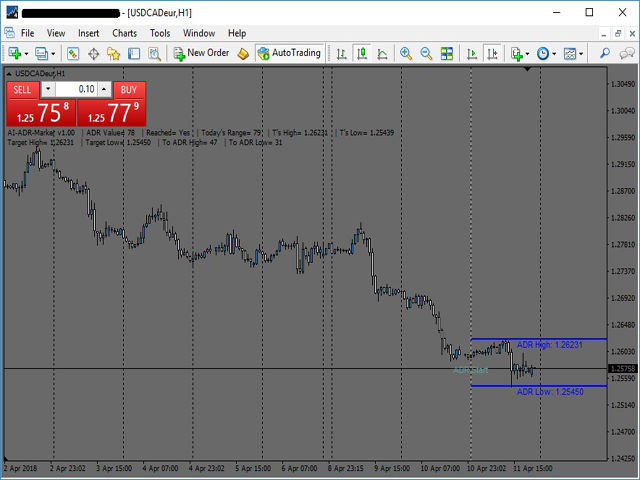The height and width of the screenshot is (480, 640).
Task: Show the Data Window icon
Action: (x=94, y=53)
